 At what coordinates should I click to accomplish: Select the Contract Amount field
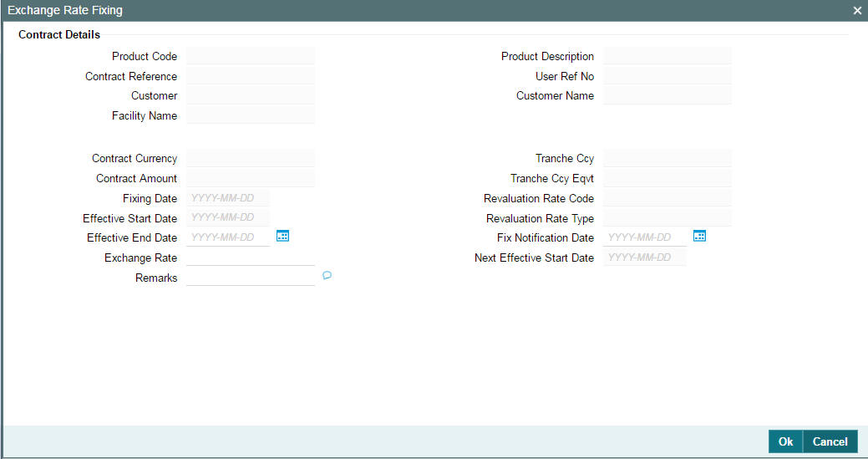[x=251, y=178]
